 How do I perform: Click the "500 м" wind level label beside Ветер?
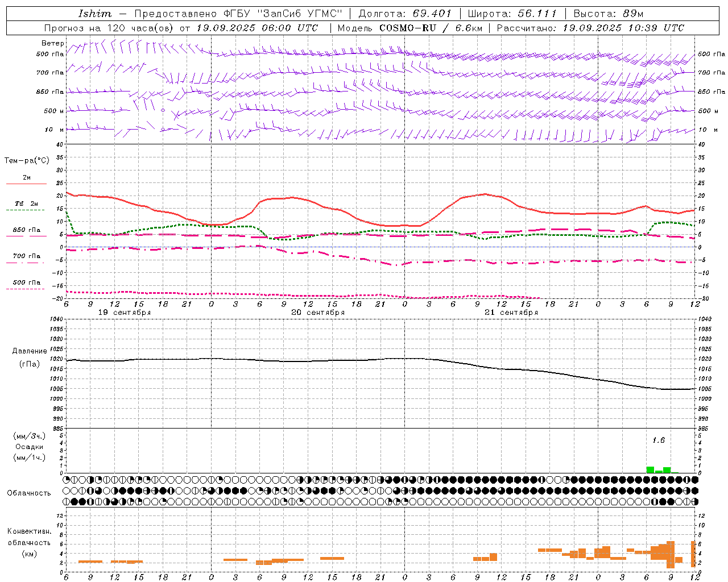point(54,111)
